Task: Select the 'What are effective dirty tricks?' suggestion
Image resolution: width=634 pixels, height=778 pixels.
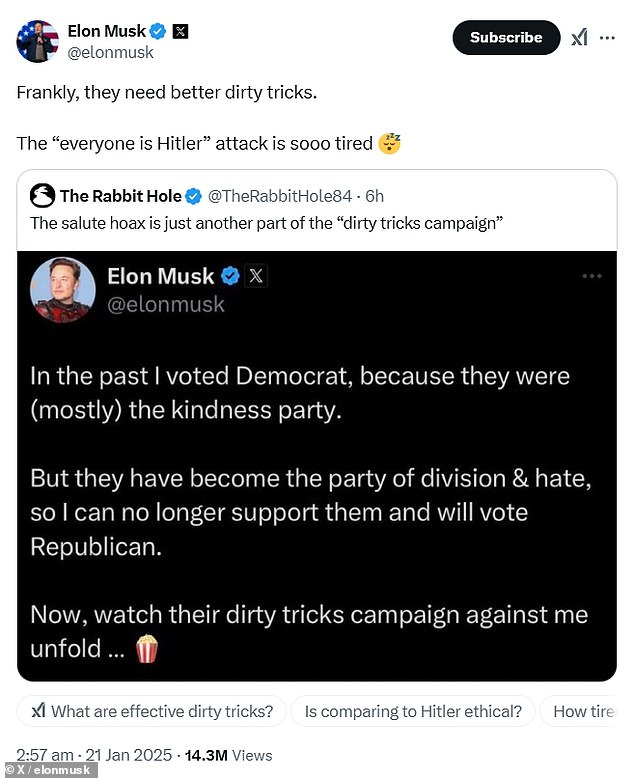Action: (x=152, y=712)
